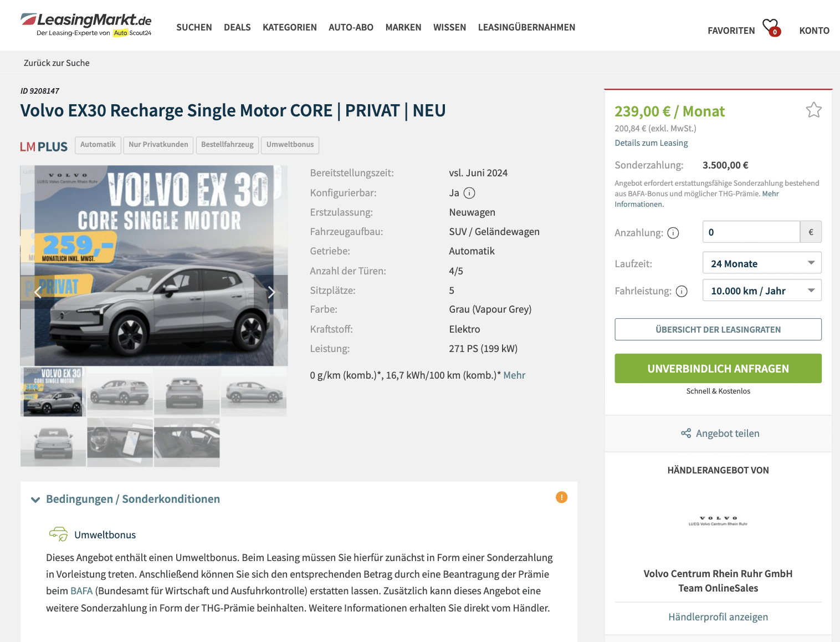Viewport: 840px width, 642px height.
Task: Select the seats interior thumbnail
Action: (187, 442)
